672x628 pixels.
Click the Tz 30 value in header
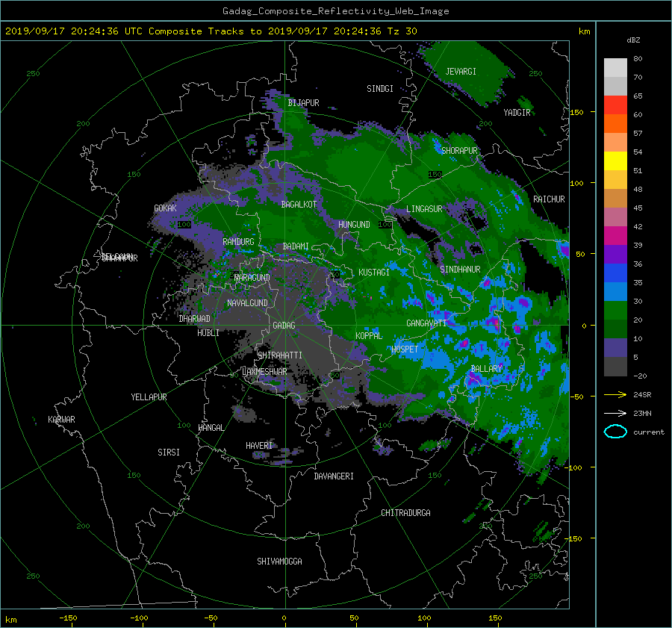click(402, 31)
